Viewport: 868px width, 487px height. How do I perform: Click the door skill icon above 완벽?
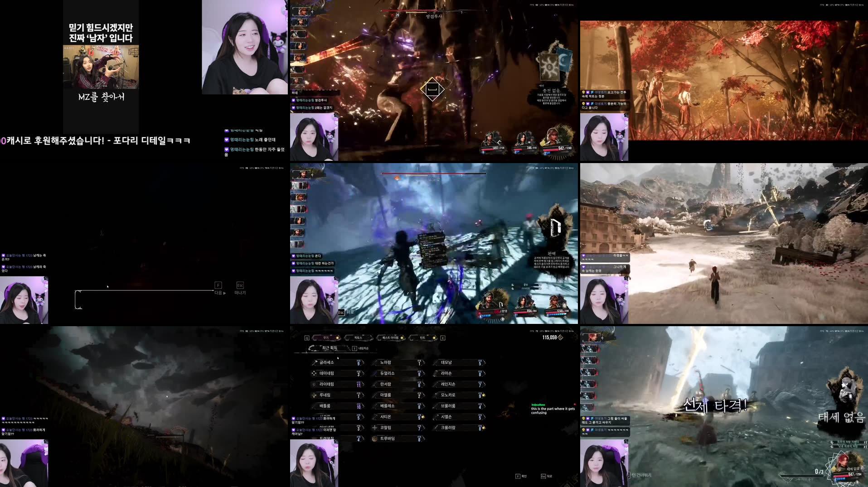pos(556,227)
